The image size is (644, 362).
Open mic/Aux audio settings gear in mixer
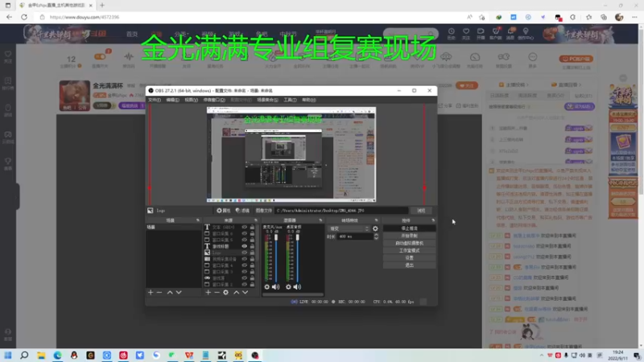click(x=267, y=287)
